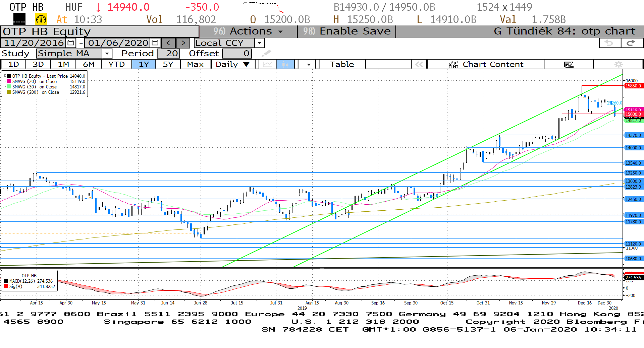Image resolution: width=644 pixels, height=348 pixels.
Task: Click the OTP HB Equity ticker field
Action: pos(100,31)
